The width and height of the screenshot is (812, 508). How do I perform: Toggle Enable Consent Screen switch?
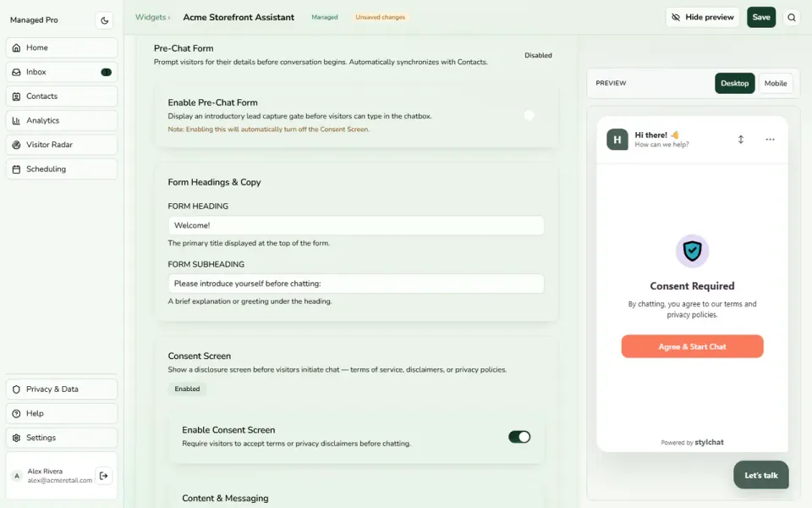519,437
